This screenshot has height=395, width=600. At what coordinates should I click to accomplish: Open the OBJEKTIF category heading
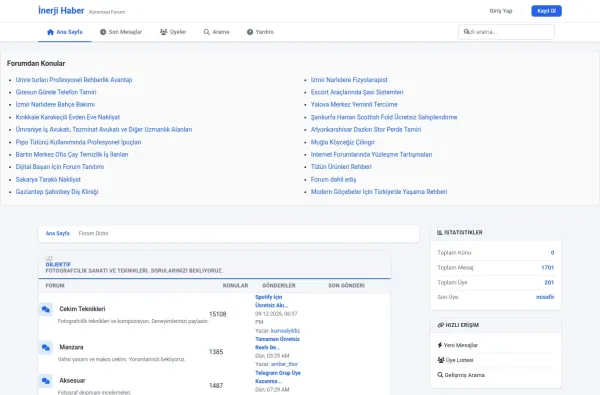[x=58, y=264]
